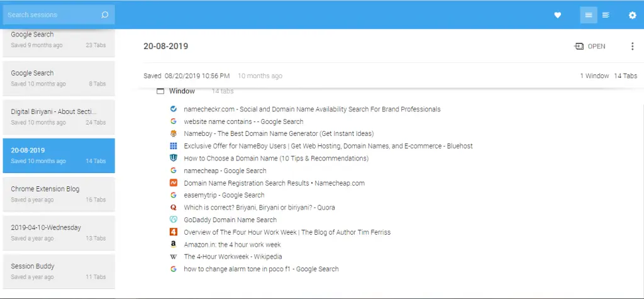
Task: Open poco f1 alarm tone search link
Action: (261, 269)
